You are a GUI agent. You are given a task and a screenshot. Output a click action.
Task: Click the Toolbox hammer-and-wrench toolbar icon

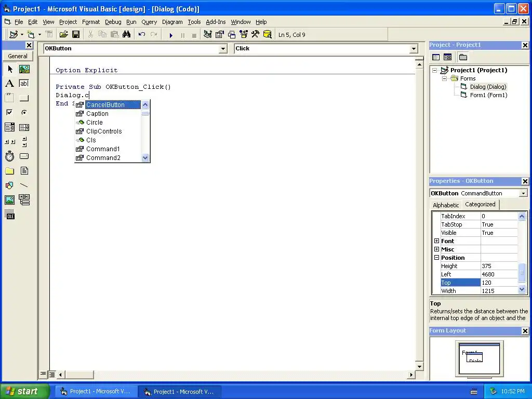pyautogui.click(x=255, y=35)
